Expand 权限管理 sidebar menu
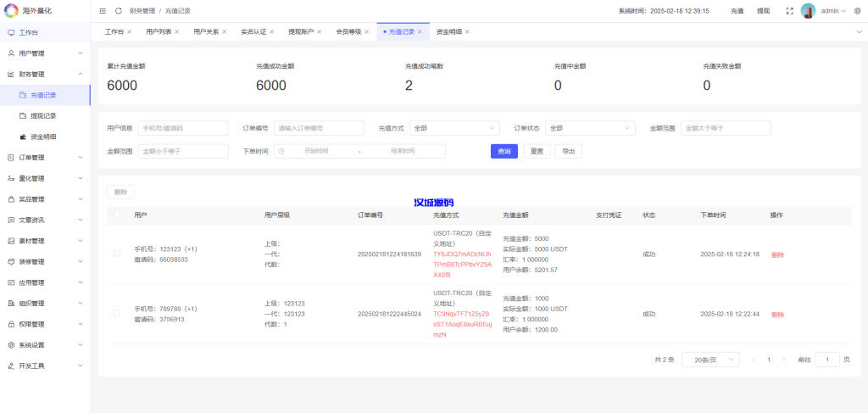The width and height of the screenshot is (868, 413). point(46,324)
